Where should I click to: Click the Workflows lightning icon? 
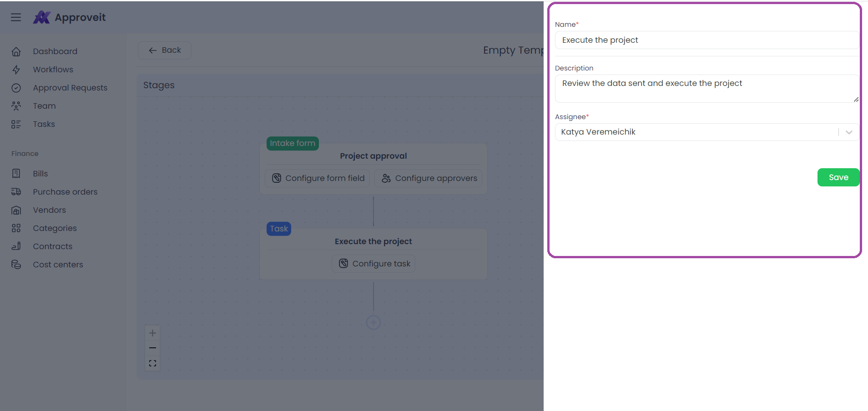[16, 70]
